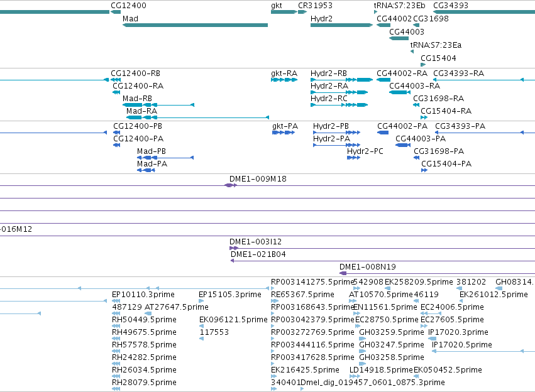Select protein Mad-PA
This screenshot has height=392, width=535.
pos(146,170)
